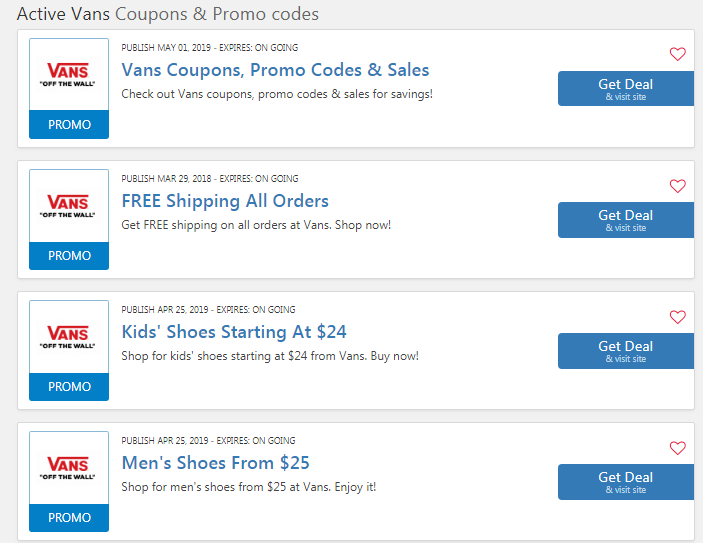Favorite the Vans Coupons, Promo Codes & Sales deal heart
Viewport: 703px width, 543px height.
point(677,54)
